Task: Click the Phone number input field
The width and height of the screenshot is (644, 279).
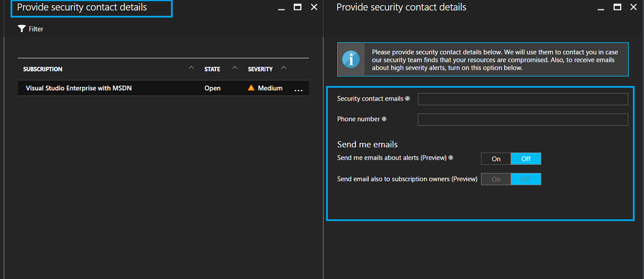Action: pos(522,120)
